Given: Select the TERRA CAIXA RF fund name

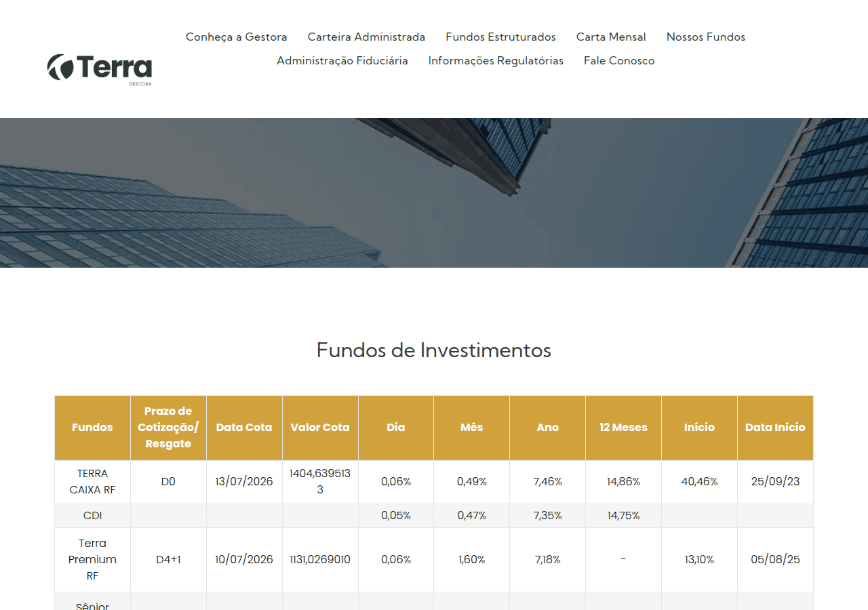Looking at the screenshot, I should pos(92,481).
